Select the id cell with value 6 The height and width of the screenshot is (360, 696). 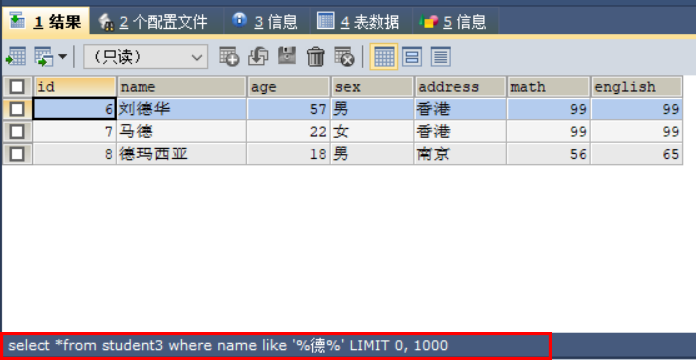pos(75,109)
